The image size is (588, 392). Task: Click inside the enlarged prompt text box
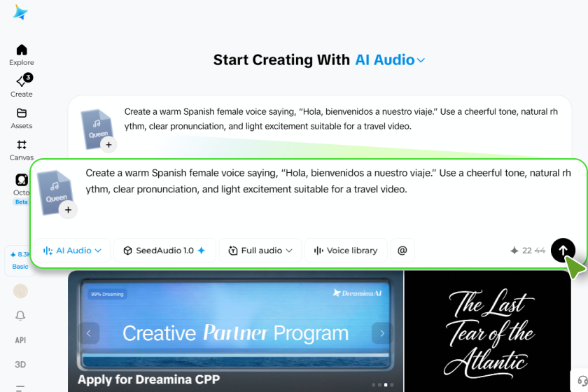coord(328,181)
